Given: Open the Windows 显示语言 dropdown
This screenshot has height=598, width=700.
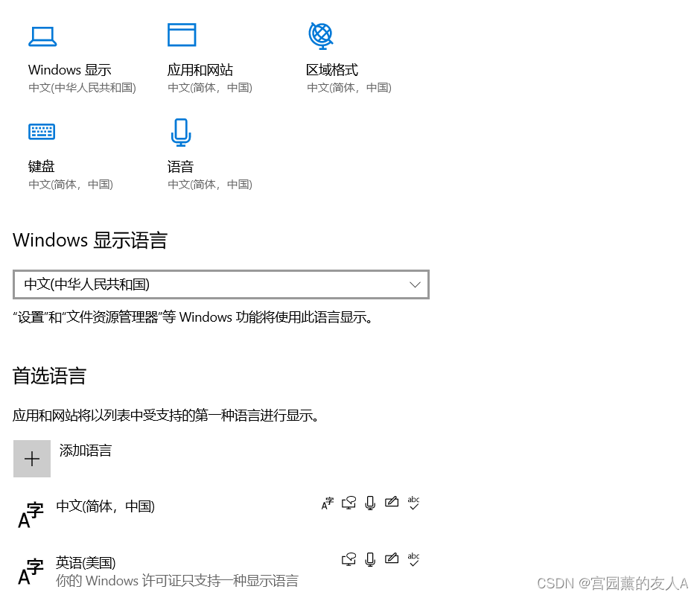Looking at the screenshot, I should click(x=221, y=284).
